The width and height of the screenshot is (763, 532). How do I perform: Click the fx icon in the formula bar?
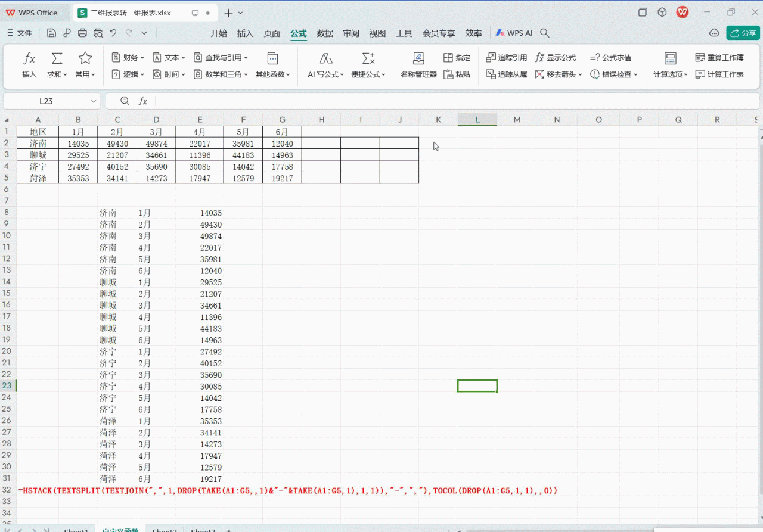(143, 101)
